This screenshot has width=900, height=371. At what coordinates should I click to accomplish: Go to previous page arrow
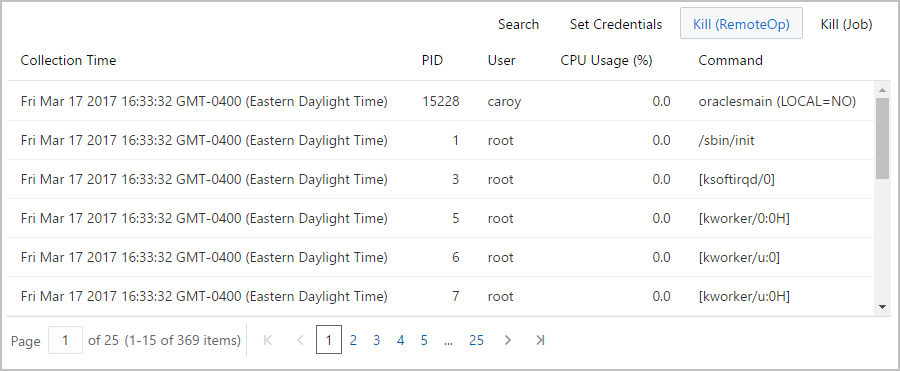click(x=300, y=340)
